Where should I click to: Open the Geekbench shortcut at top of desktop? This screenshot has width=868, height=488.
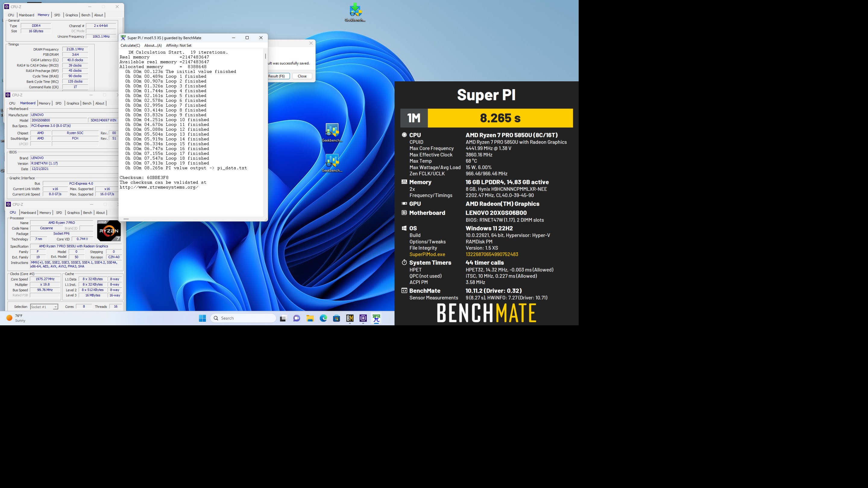coord(355,12)
